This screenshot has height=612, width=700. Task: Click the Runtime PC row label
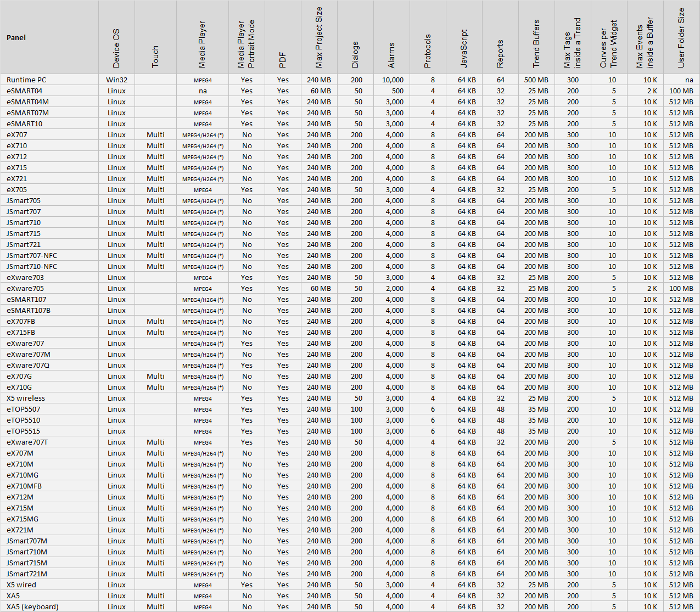pyautogui.click(x=26, y=80)
